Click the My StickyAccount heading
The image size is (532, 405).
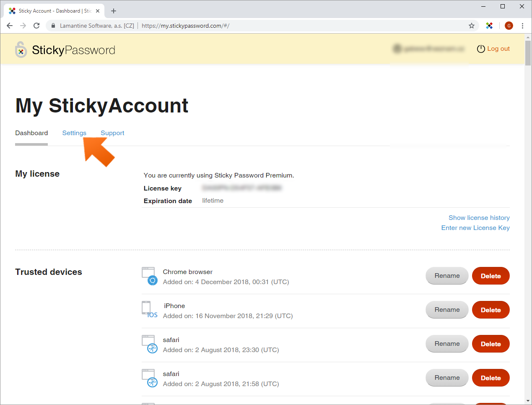[x=102, y=105]
